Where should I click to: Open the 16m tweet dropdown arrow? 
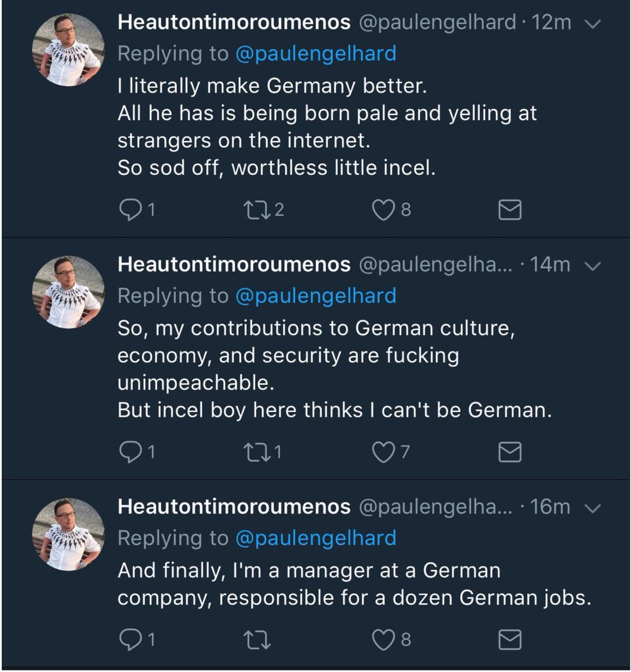tap(593, 508)
